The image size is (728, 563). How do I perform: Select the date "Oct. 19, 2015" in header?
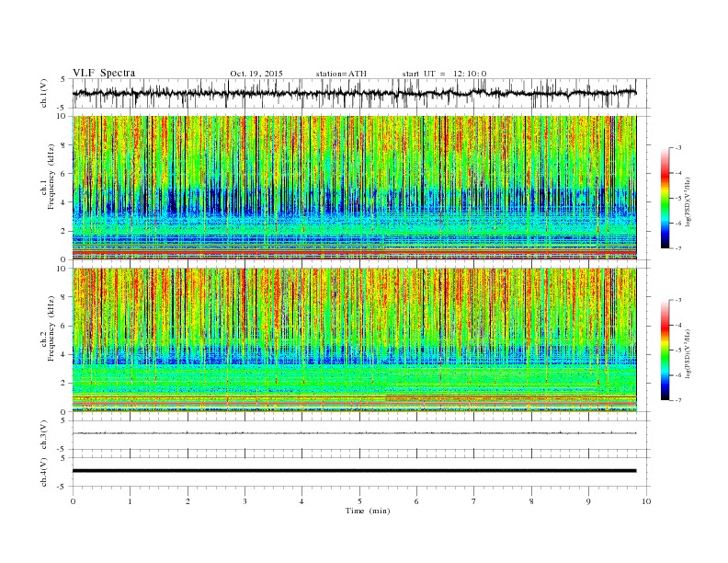[256, 74]
